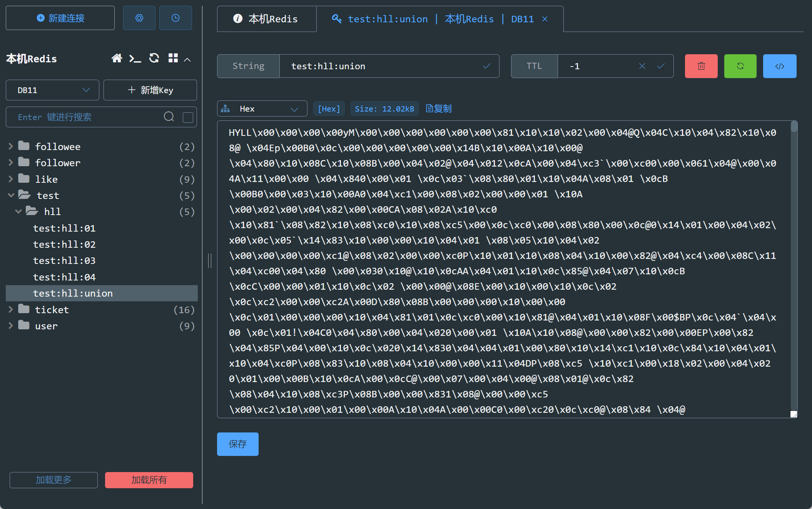This screenshot has height=509, width=812.
Task: Select key test:hll:02
Action: click(x=64, y=244)
